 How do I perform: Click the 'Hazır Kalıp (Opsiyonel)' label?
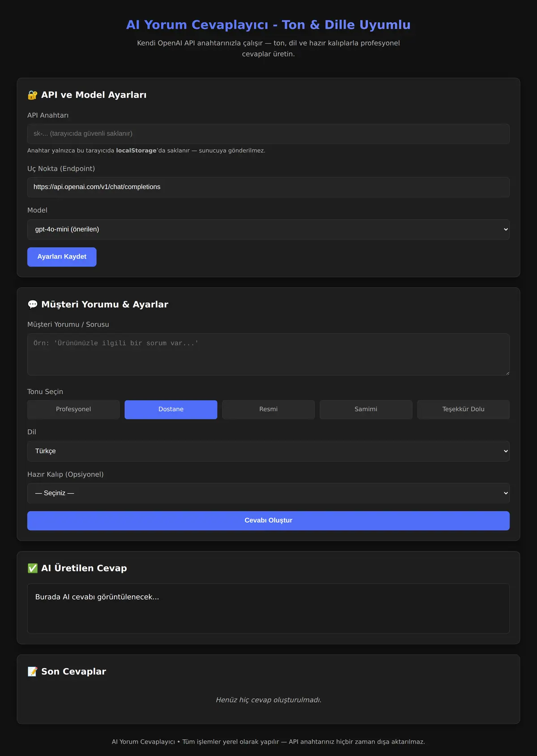(65, 474)
